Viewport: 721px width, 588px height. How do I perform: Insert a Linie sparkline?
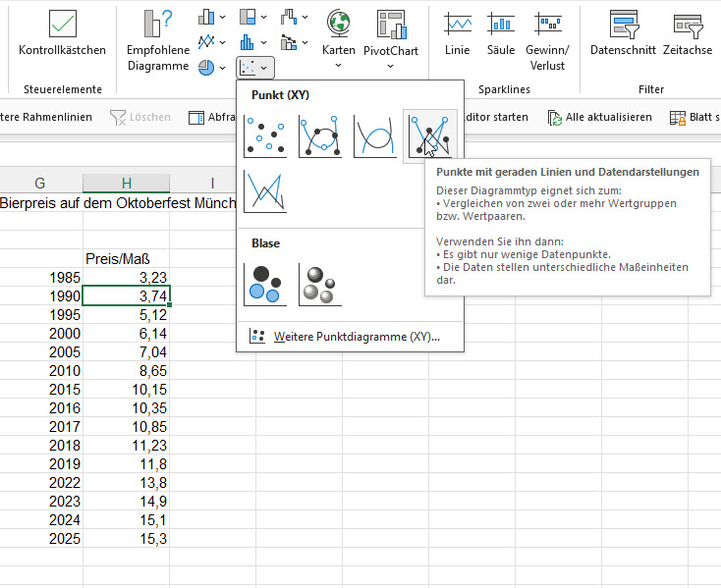(x=457, y=33)
